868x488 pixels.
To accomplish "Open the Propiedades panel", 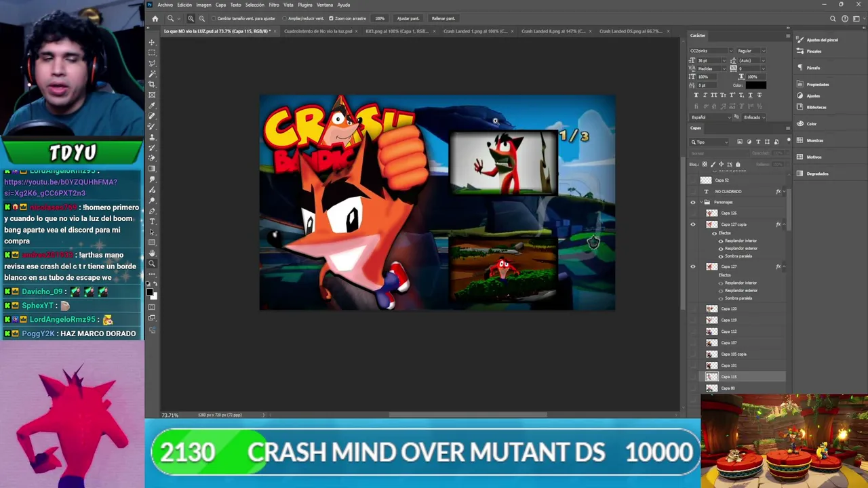I will 813,85.
